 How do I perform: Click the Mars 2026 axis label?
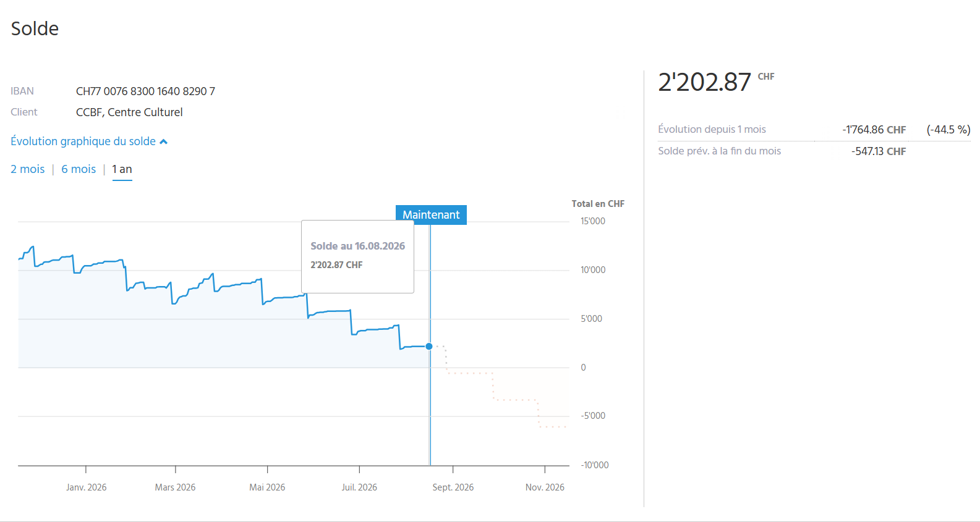(x=175, y=487)
